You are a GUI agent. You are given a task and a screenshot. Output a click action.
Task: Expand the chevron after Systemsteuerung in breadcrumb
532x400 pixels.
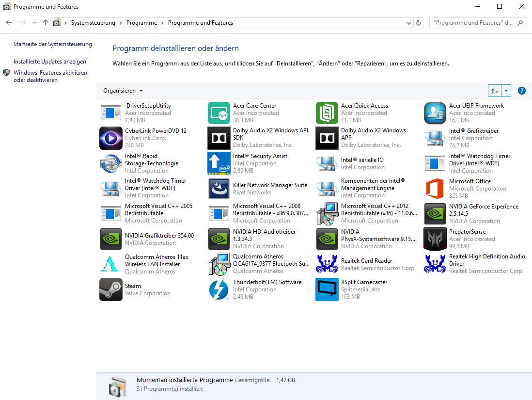coord(121,23)
